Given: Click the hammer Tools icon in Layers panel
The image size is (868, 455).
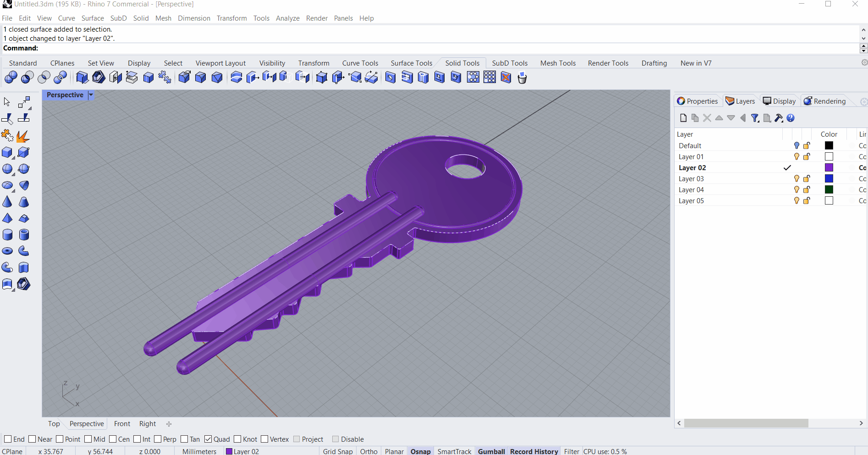Looking at the screenshot, I should 779,118.
